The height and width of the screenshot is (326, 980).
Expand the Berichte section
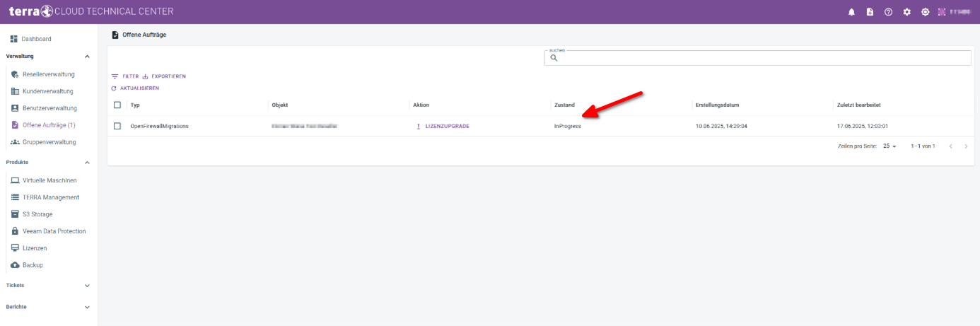87,308
